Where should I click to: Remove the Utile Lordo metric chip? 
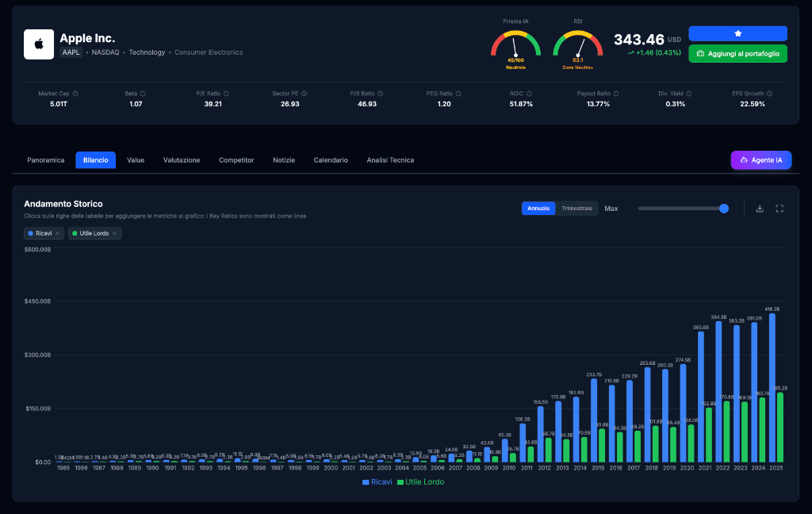(x=114, y=234)
